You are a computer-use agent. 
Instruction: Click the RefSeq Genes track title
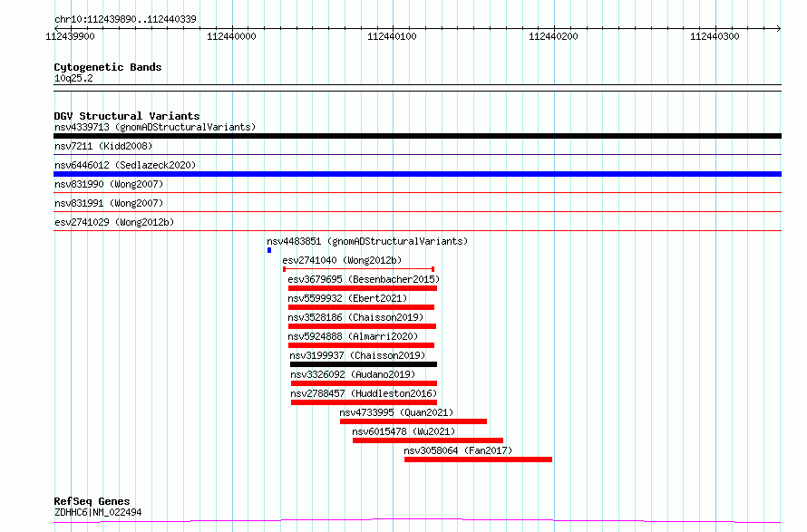[x=92, y=501]
